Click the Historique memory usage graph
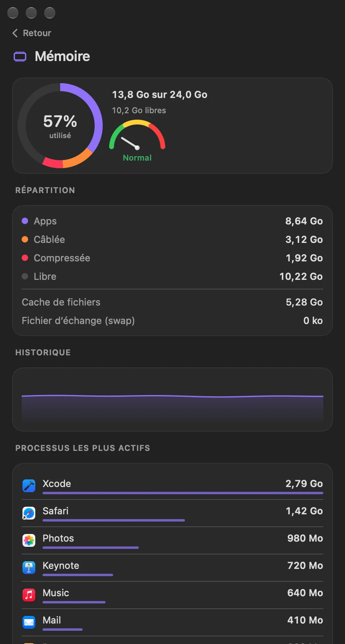The width and height of the screenshot is (345, 644). tap(172, 399)
